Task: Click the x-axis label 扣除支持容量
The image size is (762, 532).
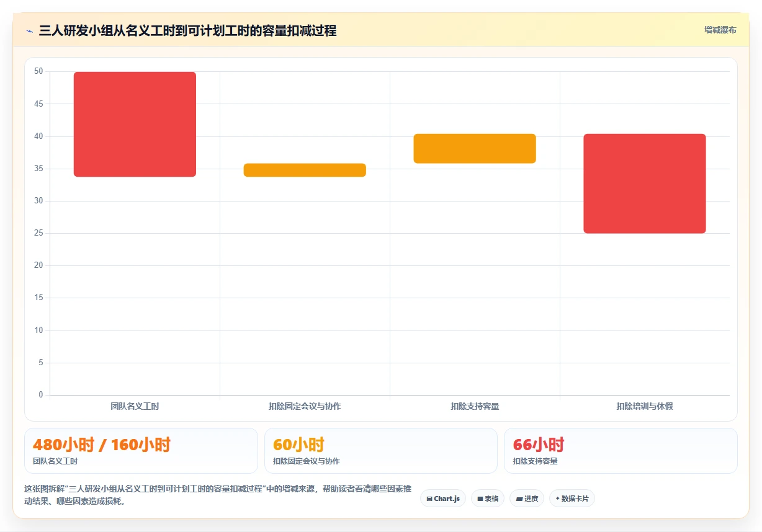Action: pos(475,406)
